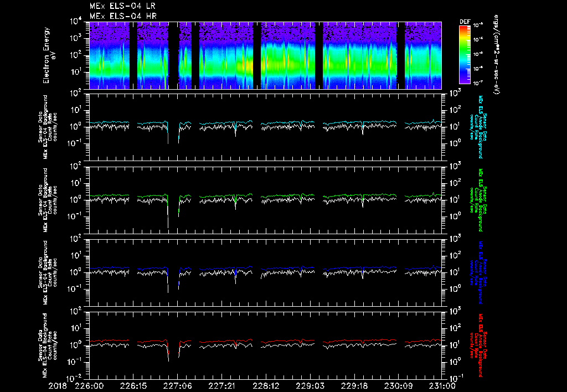
Task: Click the DEF label above the color bar
Action: tap(465, 22)
